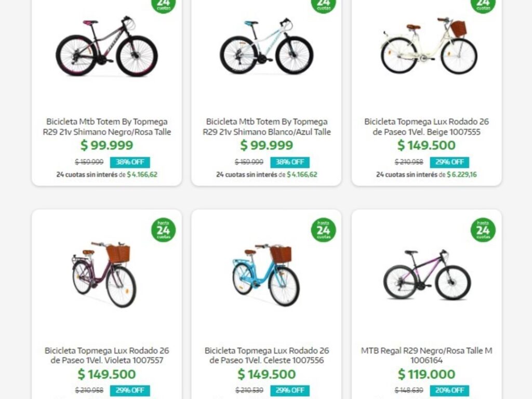The width and height of the screenshot is (532, 399).
Task: View the violet Lux bike photo
Action: [x=104, y=273]
